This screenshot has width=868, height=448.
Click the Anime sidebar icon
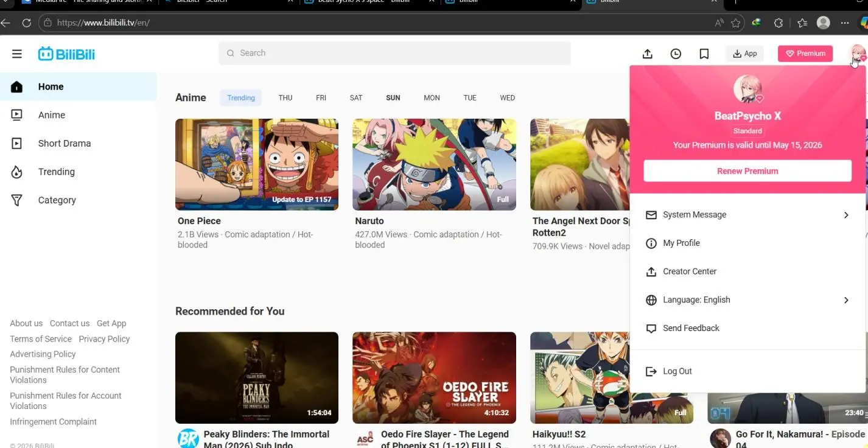pyautogui.click(x=17, y=115)
